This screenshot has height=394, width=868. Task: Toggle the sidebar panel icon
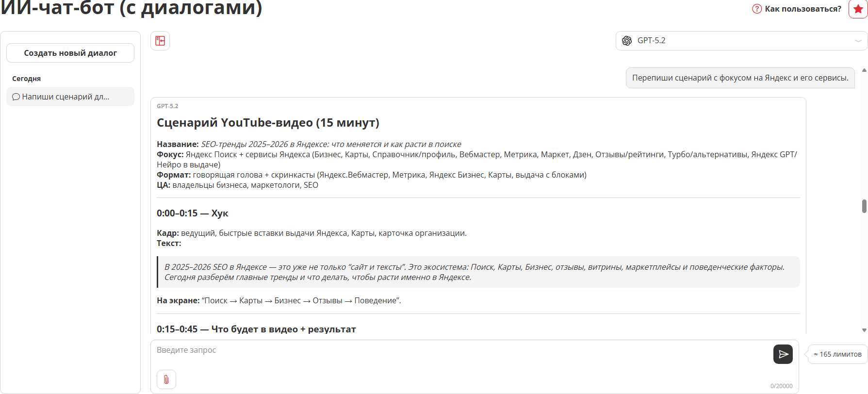(160, 41)
